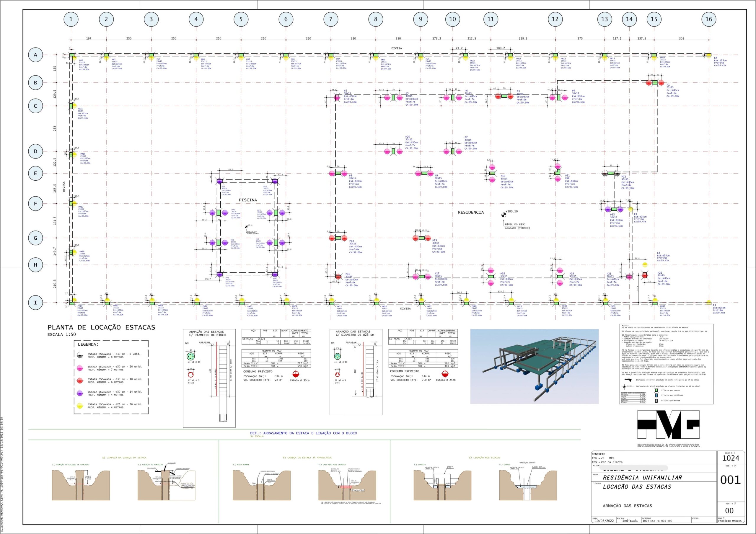Click 'C) LIGAÇÃO NOS BLOCOS' caption
The image size is (756, 534).
[484, 458]
